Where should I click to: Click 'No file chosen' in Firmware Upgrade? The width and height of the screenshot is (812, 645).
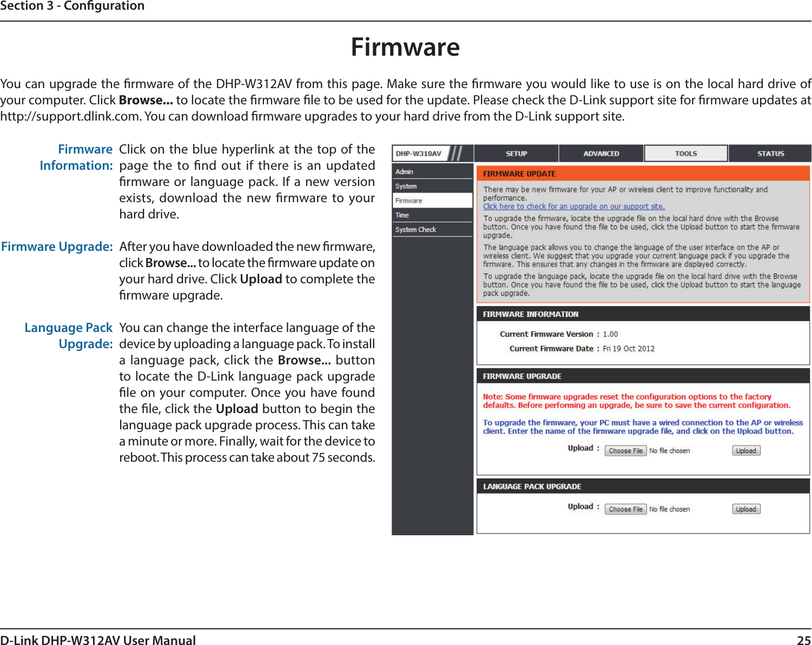[670, 451]
